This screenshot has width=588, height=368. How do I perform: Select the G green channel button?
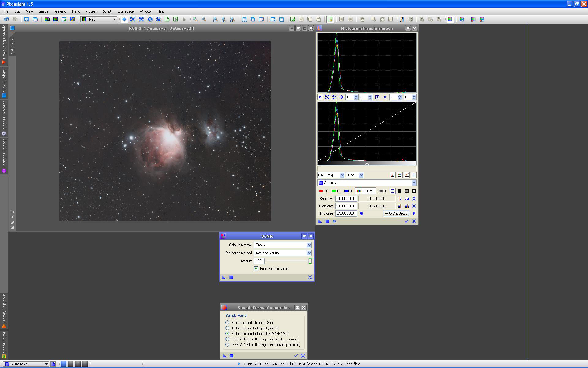click(336, 191)
